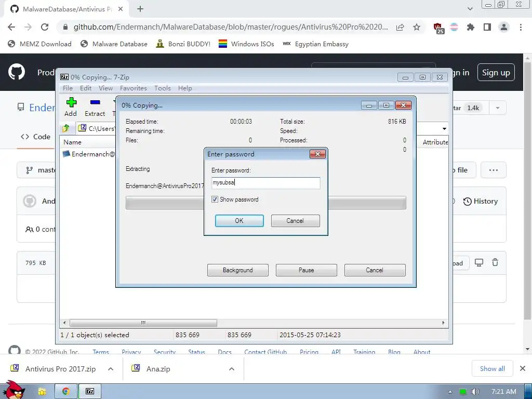Open the Egyptian Embassy bookmark
This screenshot has width=532, height=399.
tap(315, 44)
